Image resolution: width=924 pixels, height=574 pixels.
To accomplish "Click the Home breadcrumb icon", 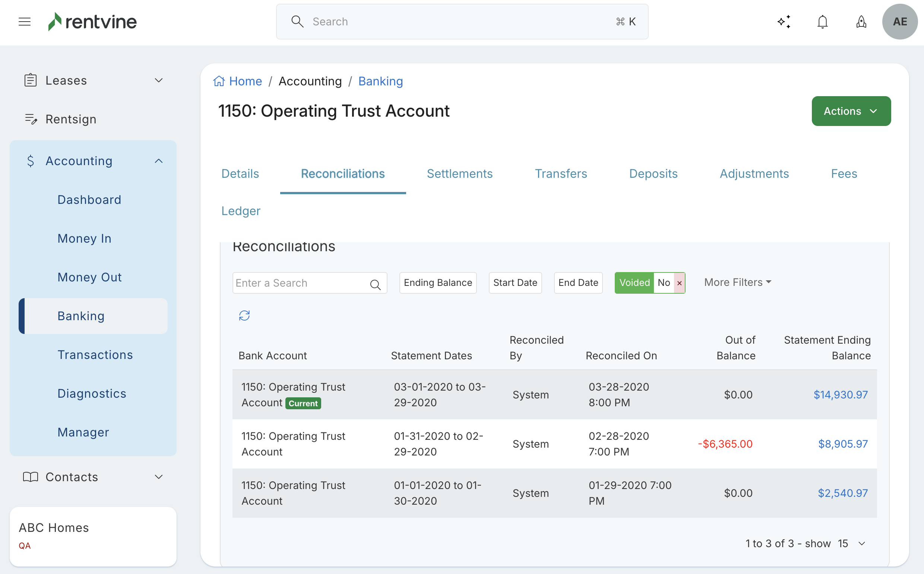I will click(219, 81).
